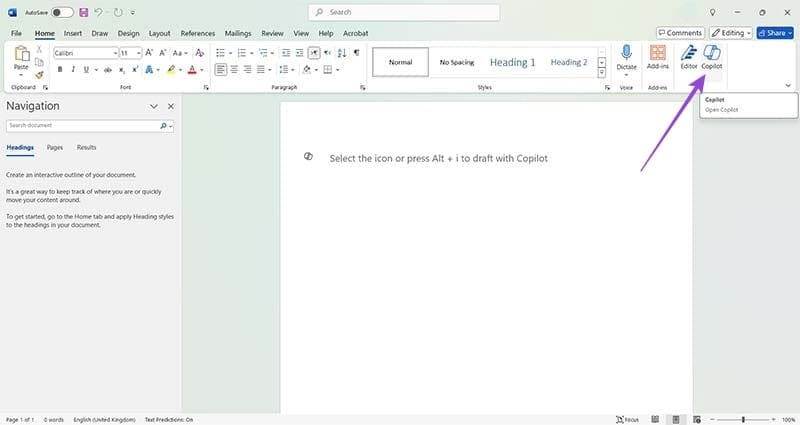Toggle show paragraph marks

pyautogui.click(x=357, y=53)
